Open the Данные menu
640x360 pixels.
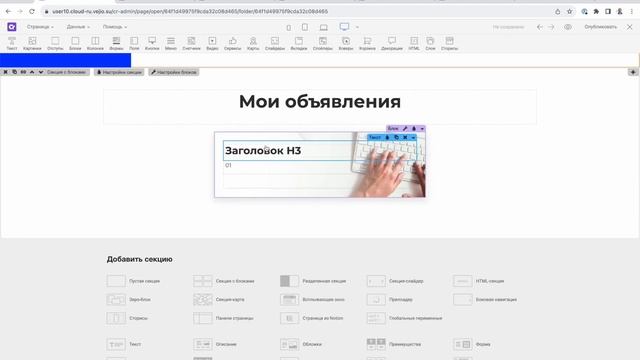point(78,27)
